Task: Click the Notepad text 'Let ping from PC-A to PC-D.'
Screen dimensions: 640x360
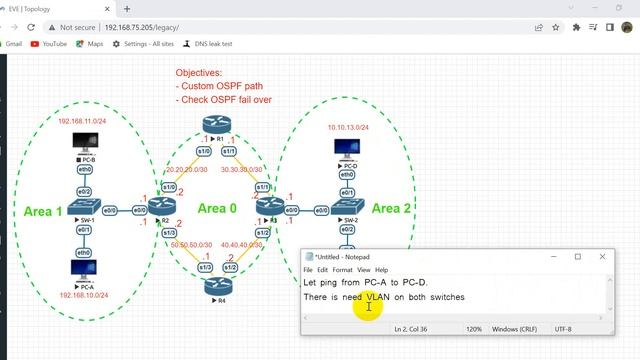Action: (365, 282)
